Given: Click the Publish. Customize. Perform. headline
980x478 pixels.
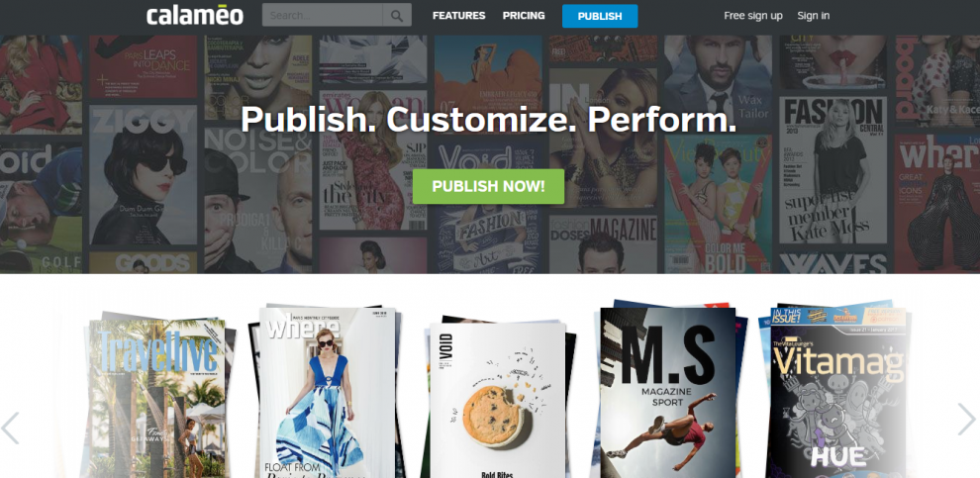Looking at the screenshot, I should pos(488,120).
